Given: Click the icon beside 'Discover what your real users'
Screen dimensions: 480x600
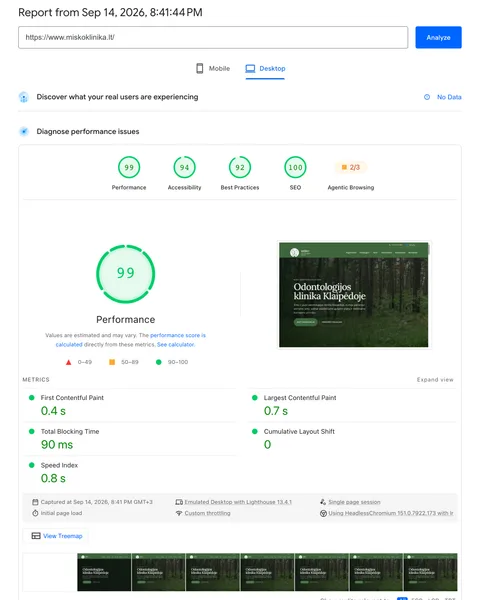Looking at the screenshot, I should [24, 97].
